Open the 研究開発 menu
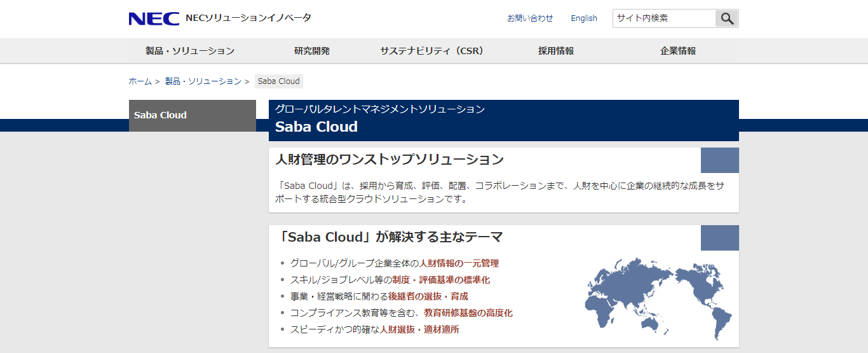 point(312,51)
